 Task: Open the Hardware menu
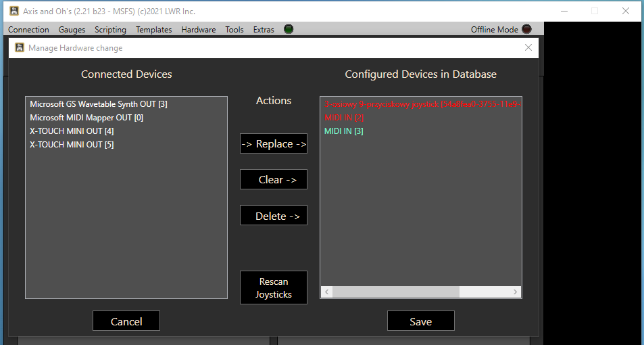click(199, 30)
